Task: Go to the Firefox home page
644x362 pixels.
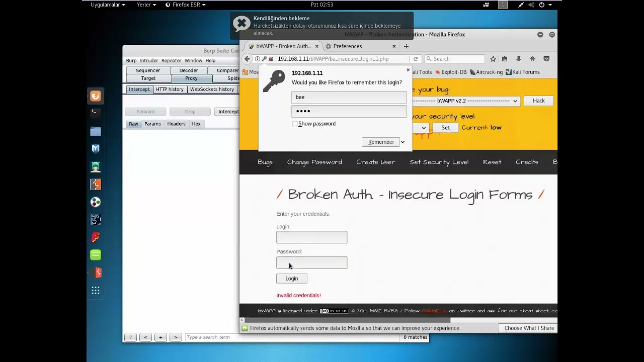Action: click(532, 59)
